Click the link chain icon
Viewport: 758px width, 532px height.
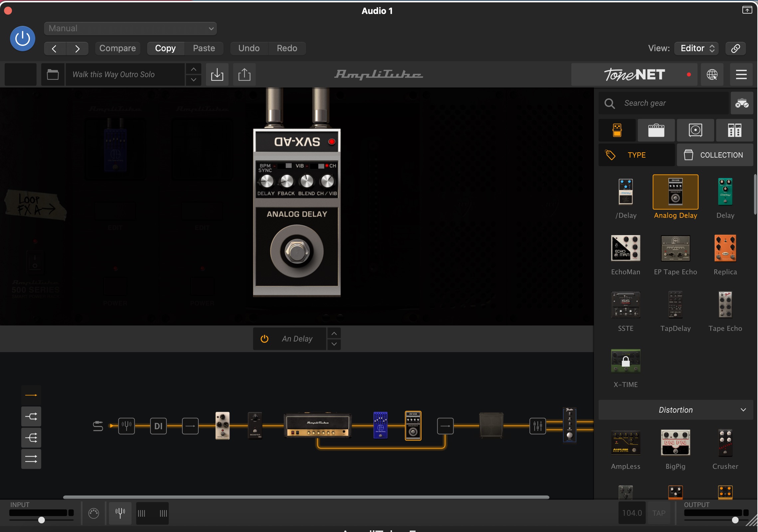pos(736,49)
